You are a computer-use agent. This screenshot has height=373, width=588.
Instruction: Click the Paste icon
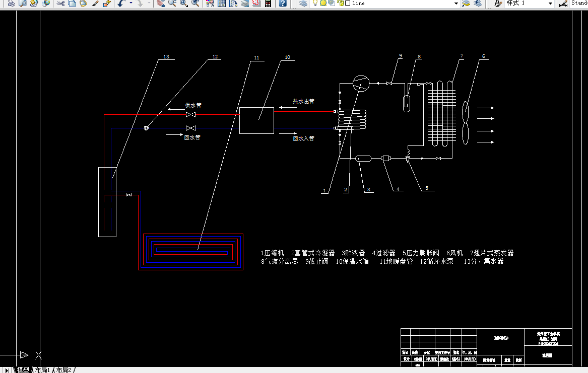coord(84,4)
